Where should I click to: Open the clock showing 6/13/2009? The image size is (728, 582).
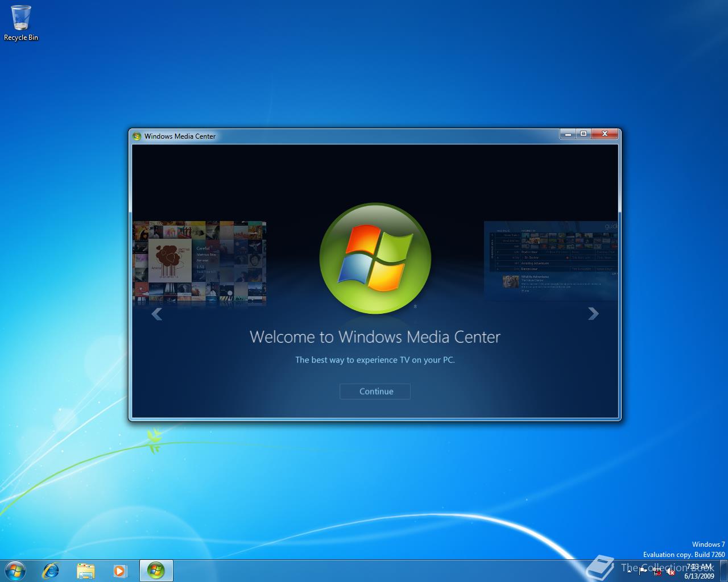coord(699,571)
